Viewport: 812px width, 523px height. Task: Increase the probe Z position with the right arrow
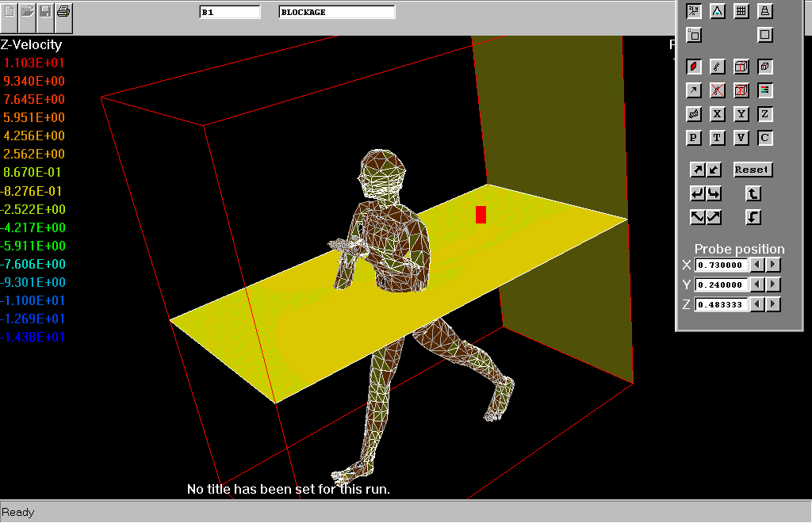click(x=773, y=304)
